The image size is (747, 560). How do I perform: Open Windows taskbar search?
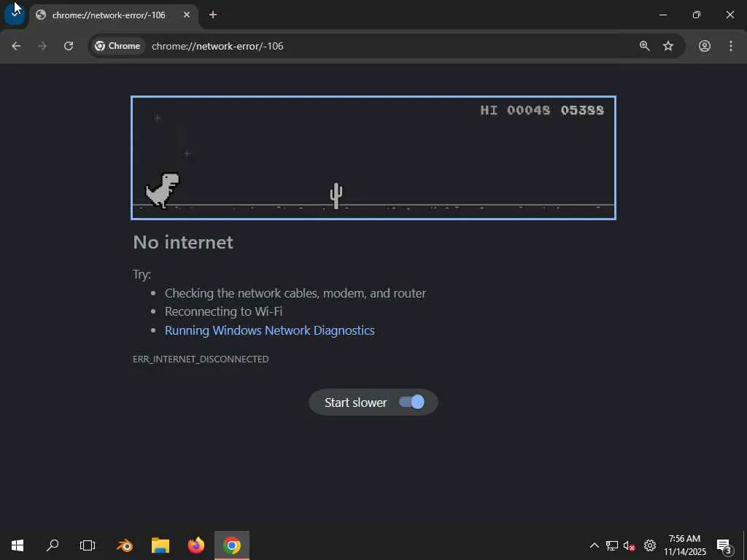pyautogui.click(x=53, y=545)
